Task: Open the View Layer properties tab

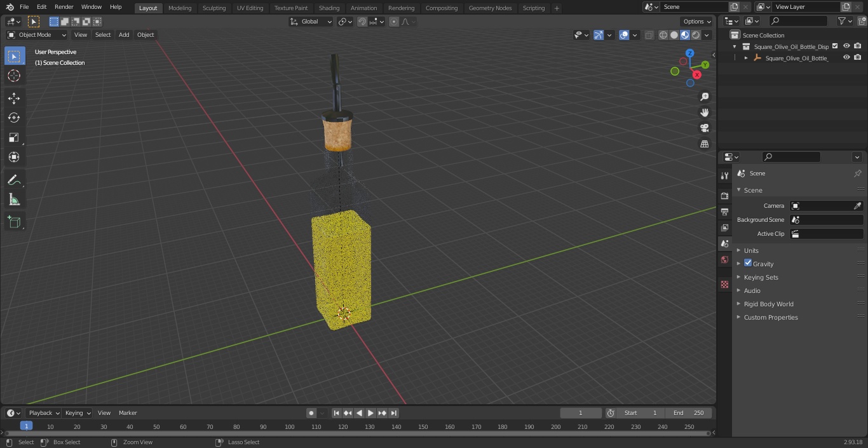Action: 724,227
